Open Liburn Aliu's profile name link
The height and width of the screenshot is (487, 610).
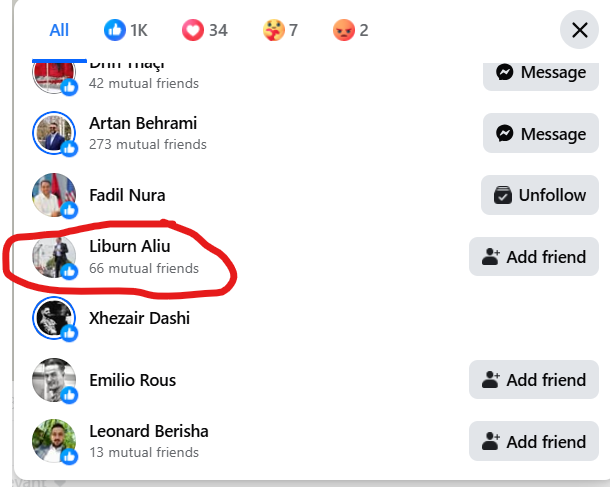coord(130,246)
